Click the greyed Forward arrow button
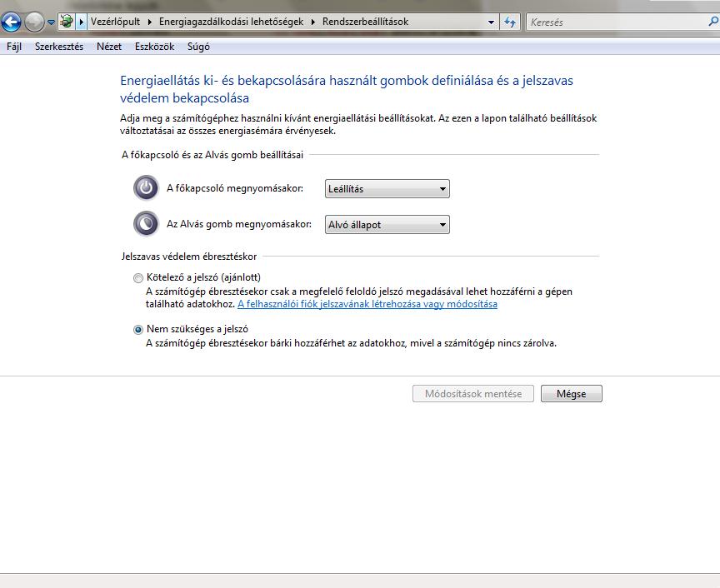Image resolution: width=720 pixels, height=588 pixels. 34,22
